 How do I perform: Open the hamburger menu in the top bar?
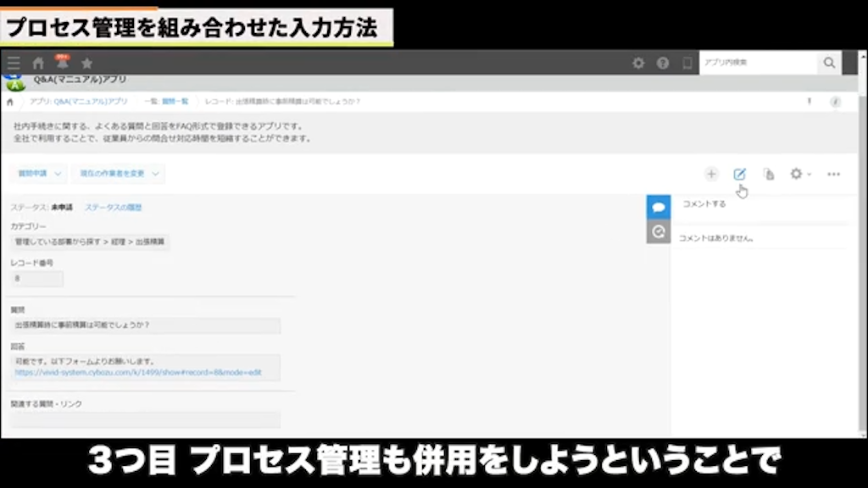tap(13, 62)
